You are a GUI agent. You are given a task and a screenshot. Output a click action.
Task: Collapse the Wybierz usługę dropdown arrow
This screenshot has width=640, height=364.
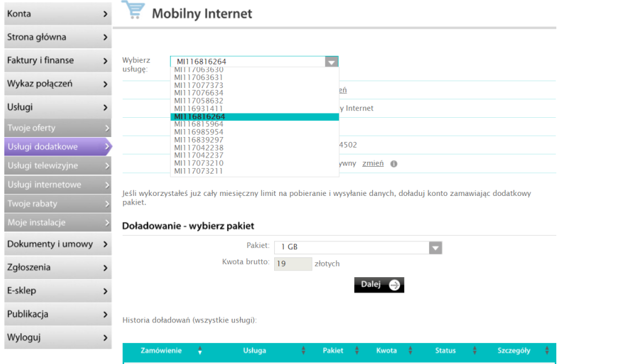tap(332, 62)
